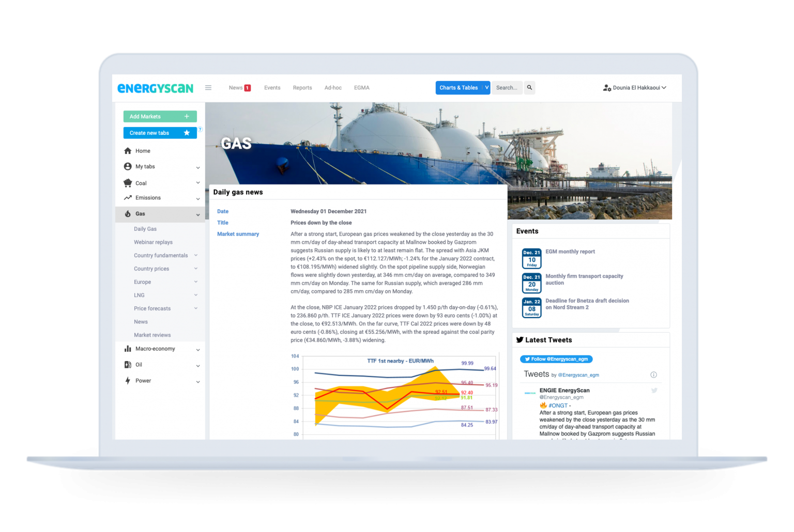Open the Charts & Tables dropdown arrow

coord(485,87)
